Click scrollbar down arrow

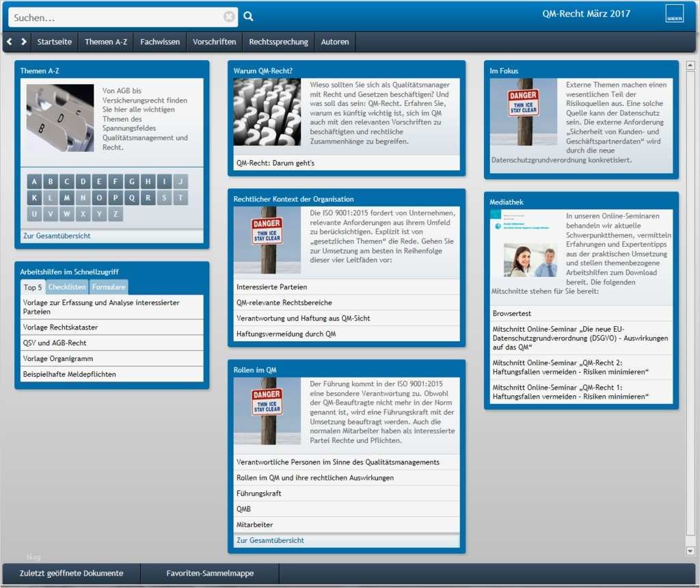tap(690, 551)
